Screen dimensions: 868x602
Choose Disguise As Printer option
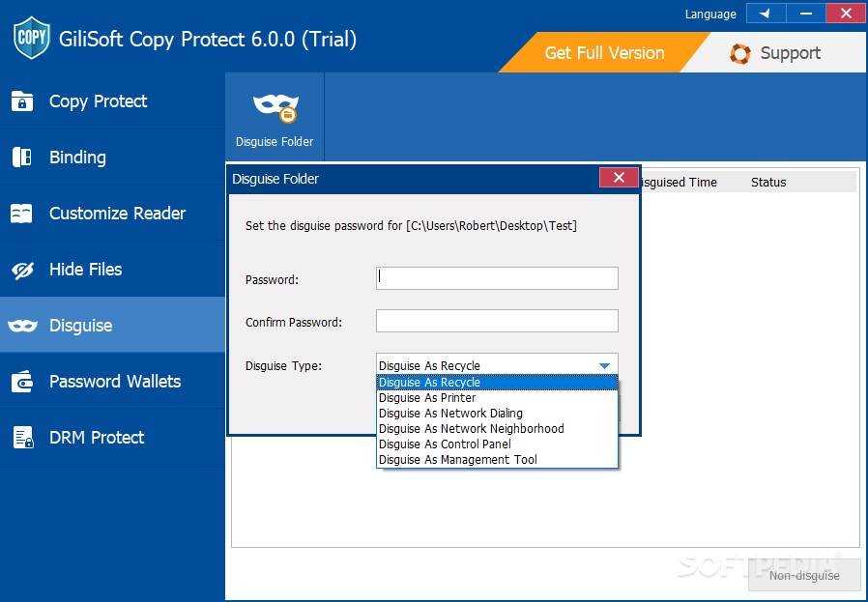coord(497,398)
